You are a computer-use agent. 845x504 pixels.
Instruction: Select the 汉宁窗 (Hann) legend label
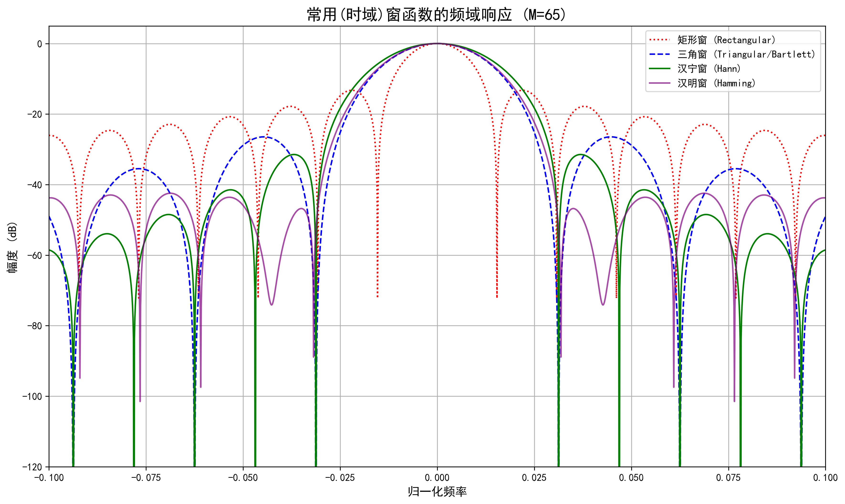tap(709, 69)
